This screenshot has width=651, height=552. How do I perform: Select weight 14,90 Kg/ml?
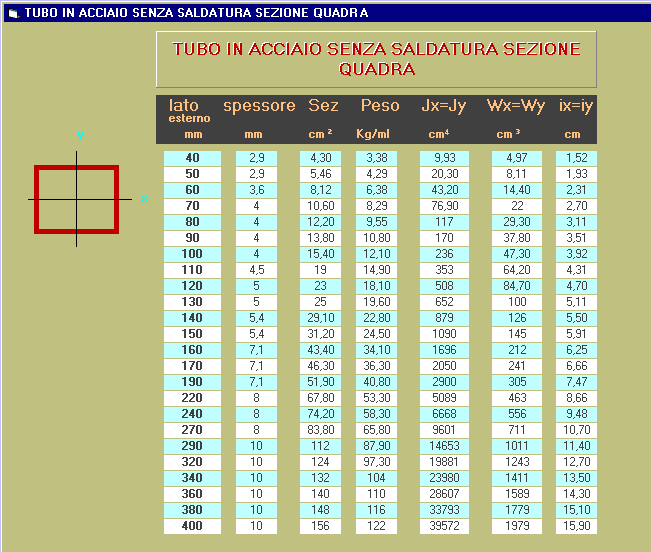pyautogui.click(x=377, y=270)
